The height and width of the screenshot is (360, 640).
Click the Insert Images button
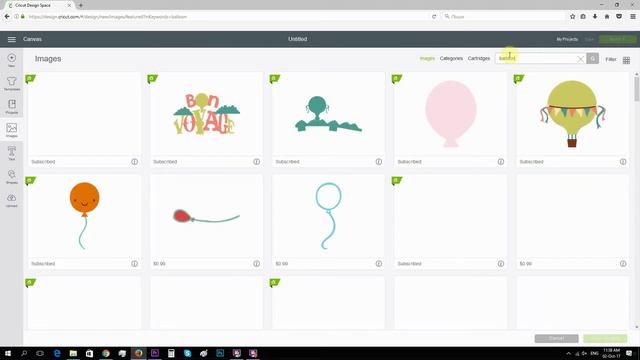tap(605, 338)
